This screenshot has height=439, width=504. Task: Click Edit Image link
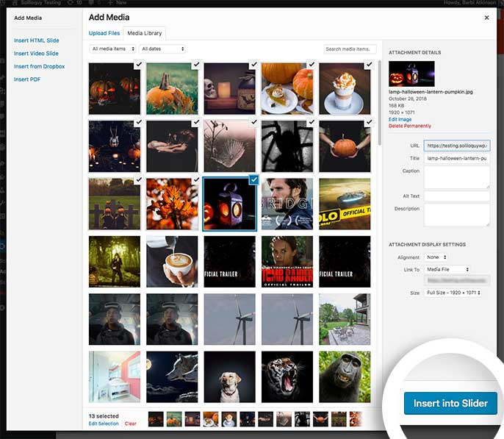[400, 119]
